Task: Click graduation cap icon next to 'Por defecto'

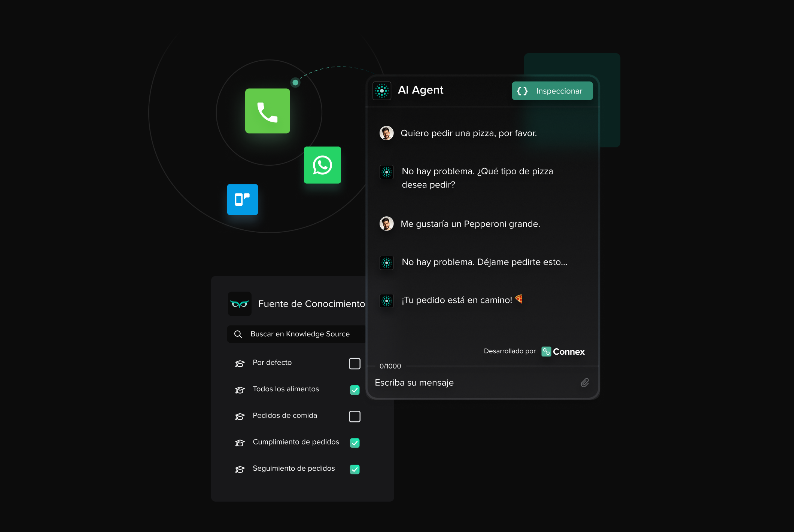Action: point(240,363)
